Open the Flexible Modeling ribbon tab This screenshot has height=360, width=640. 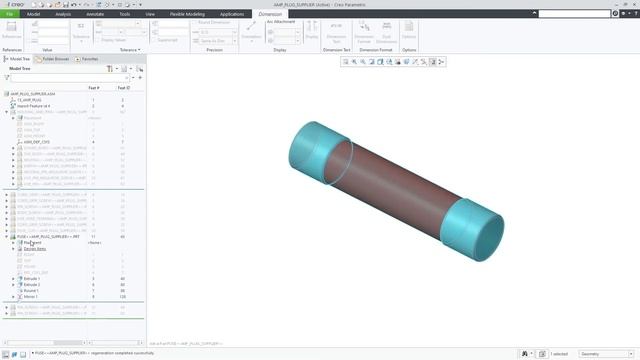point(187,14)
